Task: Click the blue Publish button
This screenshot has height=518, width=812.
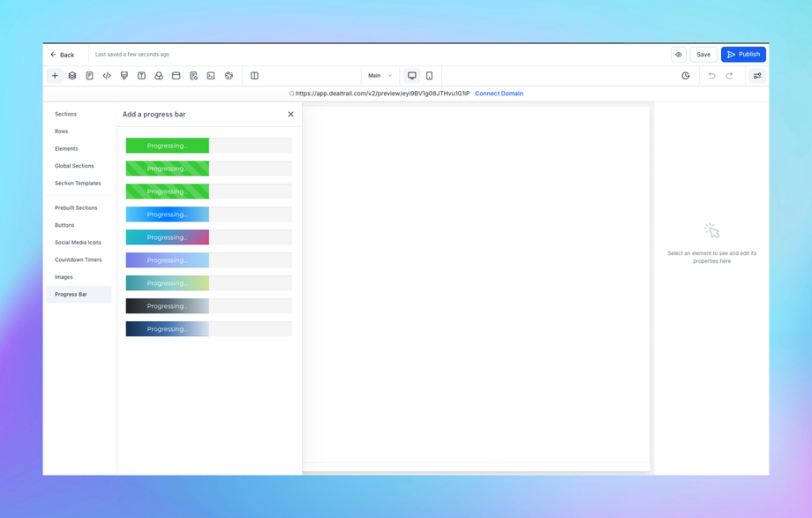Action: tap(743, 55)
